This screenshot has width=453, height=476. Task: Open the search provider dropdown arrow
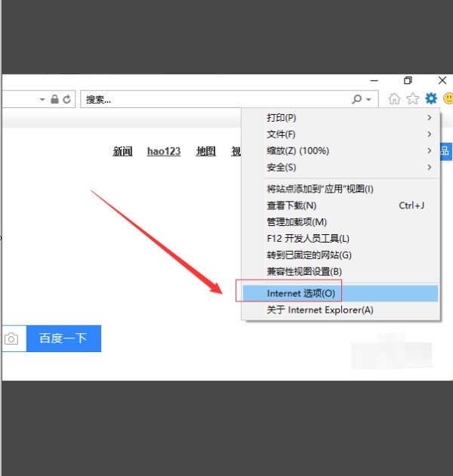point(368,99)
